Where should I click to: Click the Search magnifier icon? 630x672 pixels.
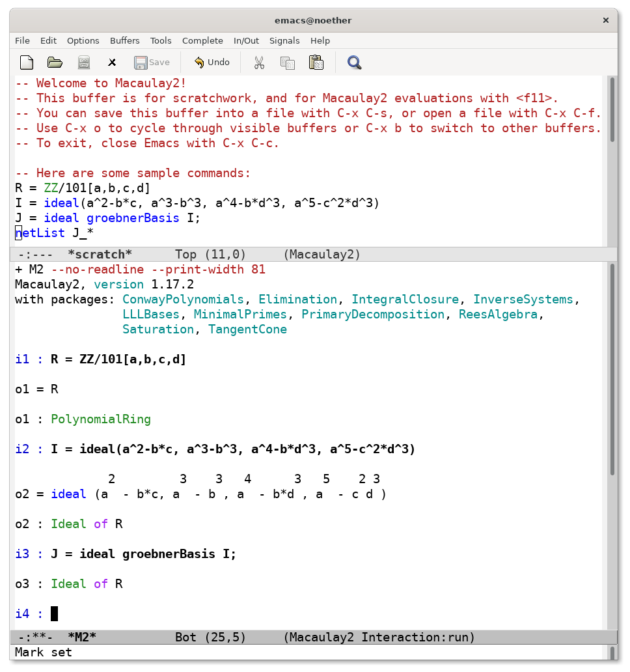point(354,63)
